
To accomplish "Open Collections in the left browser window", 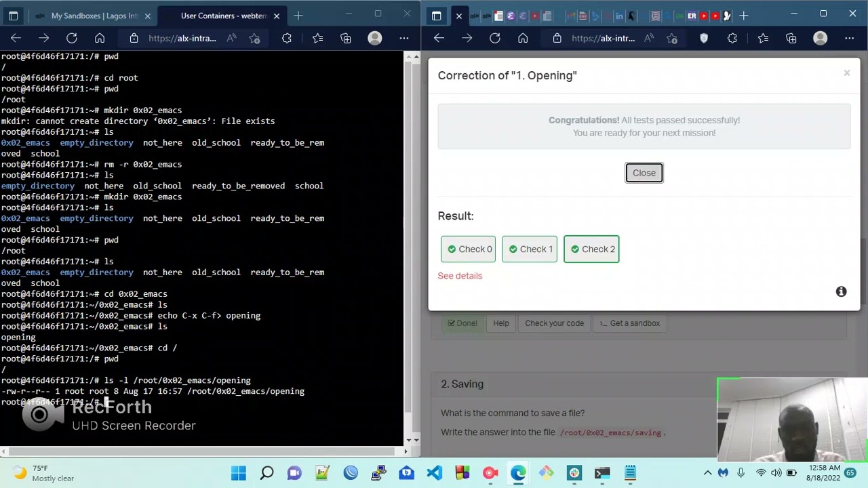I will click(346, 39).
